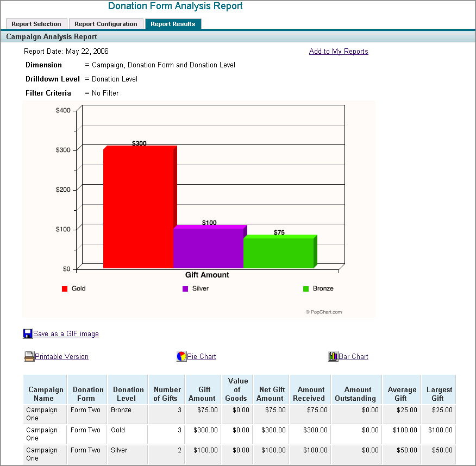The width and height of the screenshot is (476, 466).
Task: Switch to the Report Selection tab
Action: pyautogui.click(x=36, y=24)
